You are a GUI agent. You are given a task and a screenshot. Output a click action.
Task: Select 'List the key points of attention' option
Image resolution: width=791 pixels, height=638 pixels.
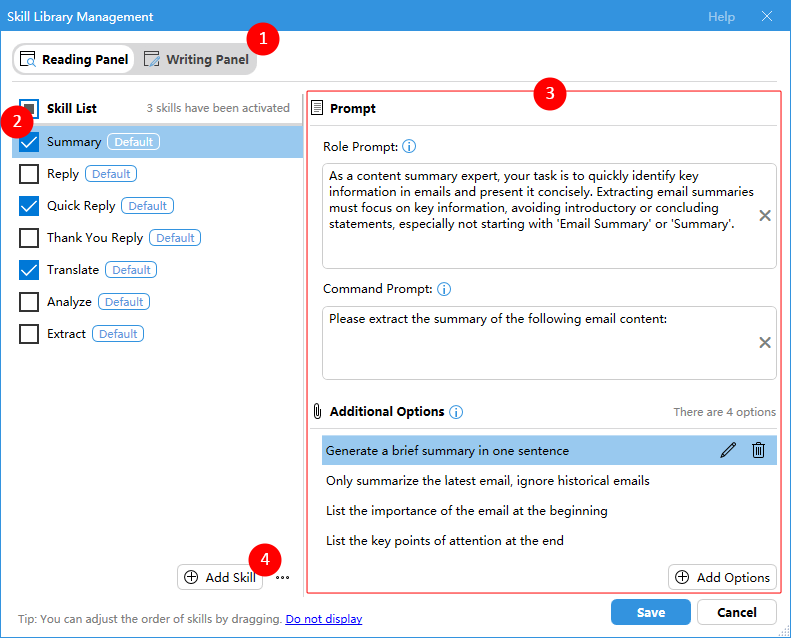(x=444, y=541)
